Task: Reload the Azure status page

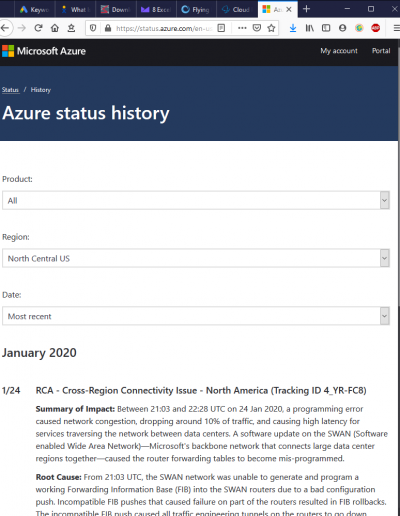Action: (38, 28)
